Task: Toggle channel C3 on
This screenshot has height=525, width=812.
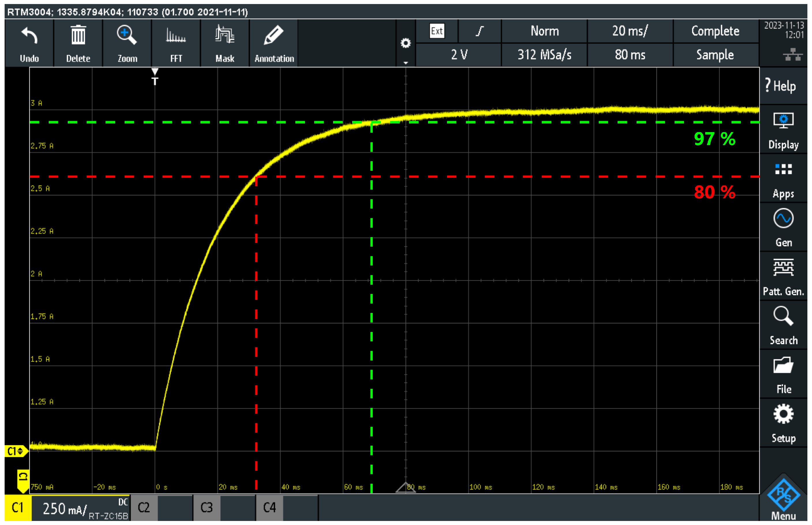Action: tap(207, 508)
